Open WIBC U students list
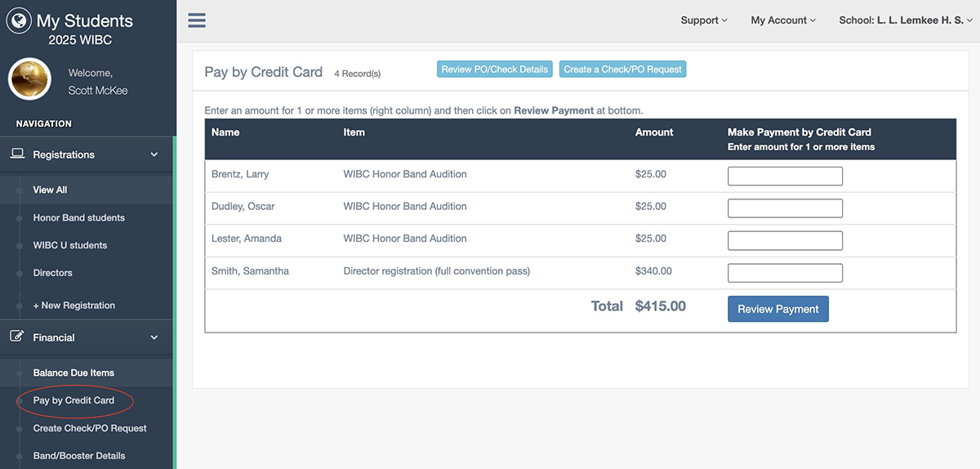Screen dimensions: 980x469 coord(69,245)
